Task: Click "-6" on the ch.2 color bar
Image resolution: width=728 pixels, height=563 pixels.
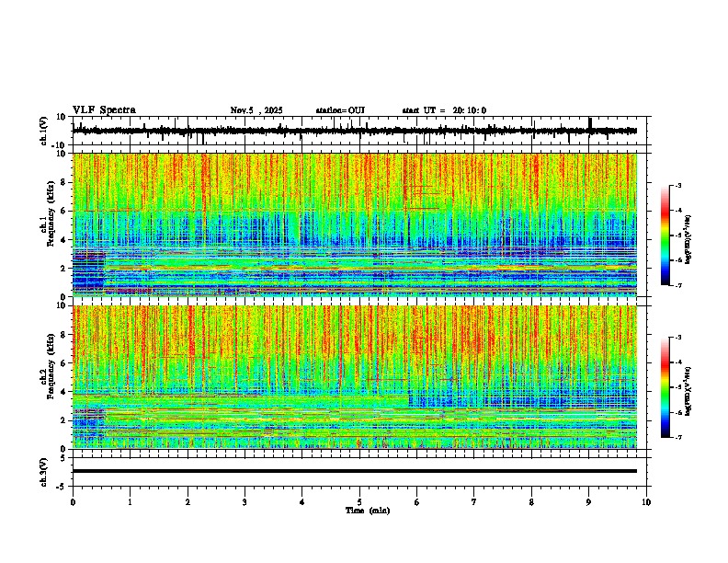Action: click(677, 412)
